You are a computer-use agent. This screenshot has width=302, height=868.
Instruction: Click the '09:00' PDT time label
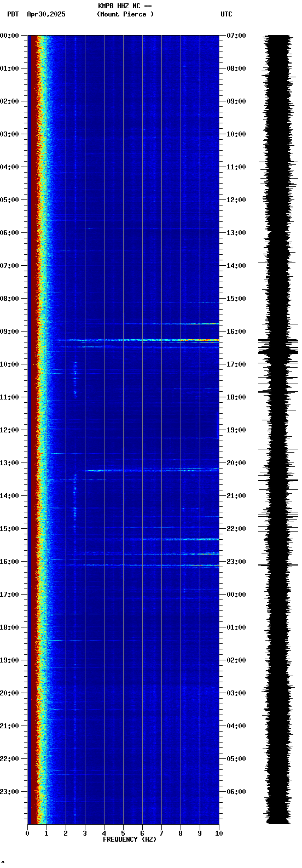tap(9, 332)
